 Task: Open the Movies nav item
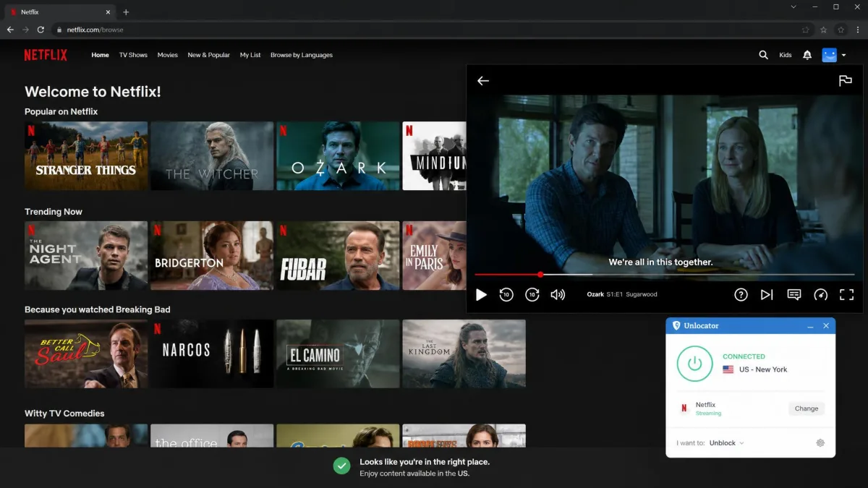click(168, 55)
